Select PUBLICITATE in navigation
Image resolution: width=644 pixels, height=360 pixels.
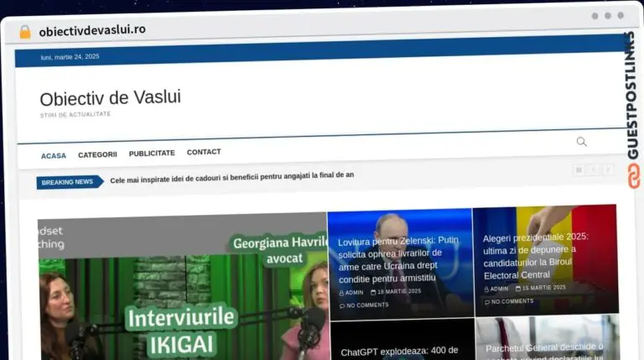(x=152, y=154)
